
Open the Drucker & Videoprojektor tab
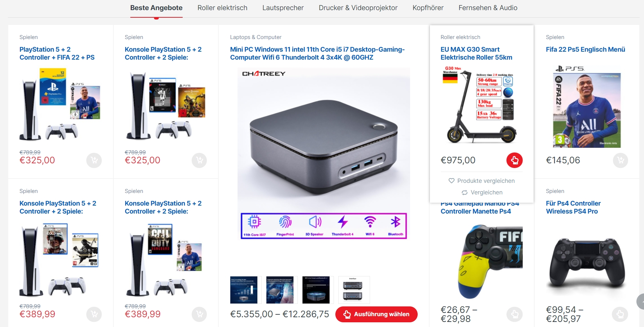pyautogui.click(x=358, y=8)
